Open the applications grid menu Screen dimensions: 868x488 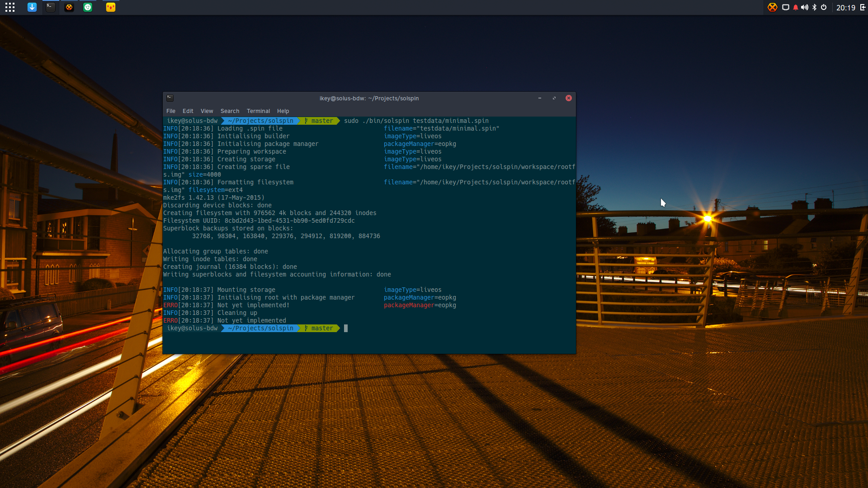(x=10, y=7)
